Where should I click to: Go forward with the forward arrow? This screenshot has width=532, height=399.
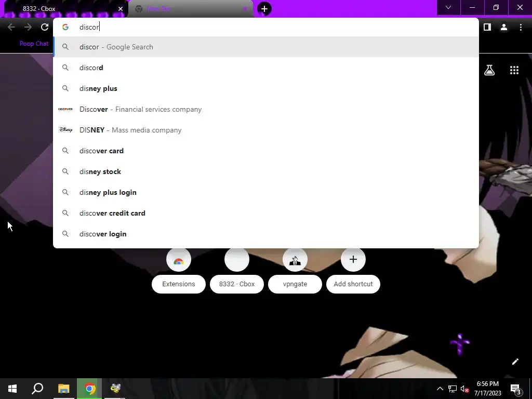(28, 27)
